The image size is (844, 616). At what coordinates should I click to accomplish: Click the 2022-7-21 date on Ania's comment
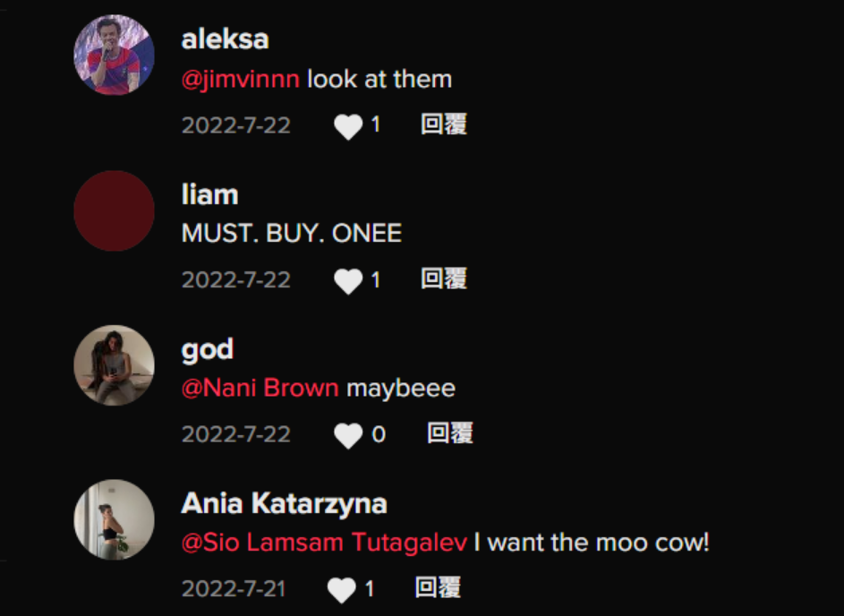234,589
